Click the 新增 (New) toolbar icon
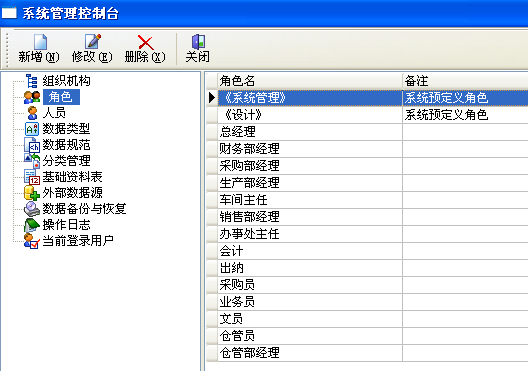528x371 pixels. 40,42
